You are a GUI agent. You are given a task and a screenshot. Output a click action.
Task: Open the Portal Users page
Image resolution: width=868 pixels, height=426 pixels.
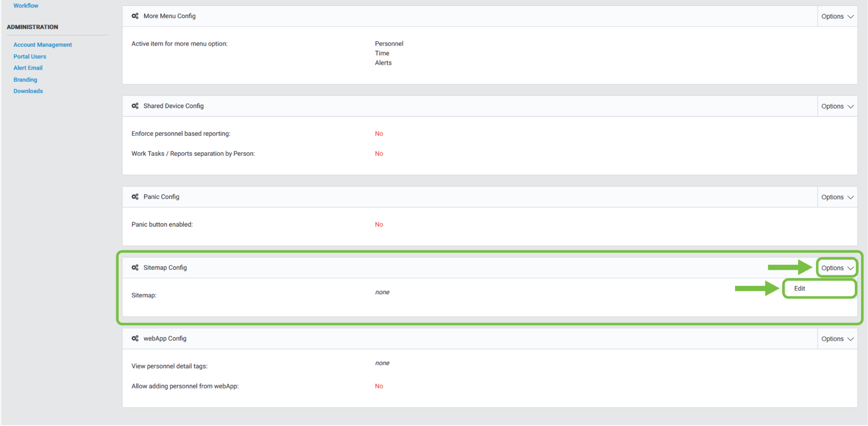30,56
